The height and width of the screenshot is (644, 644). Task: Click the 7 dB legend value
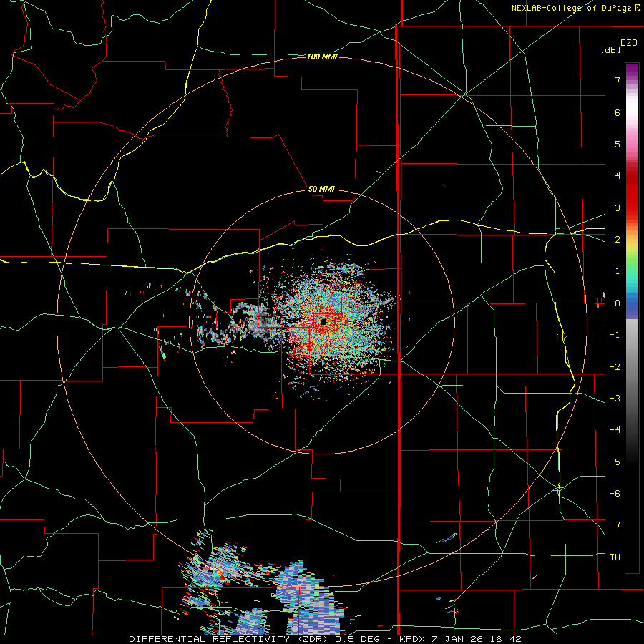[618, 80]
